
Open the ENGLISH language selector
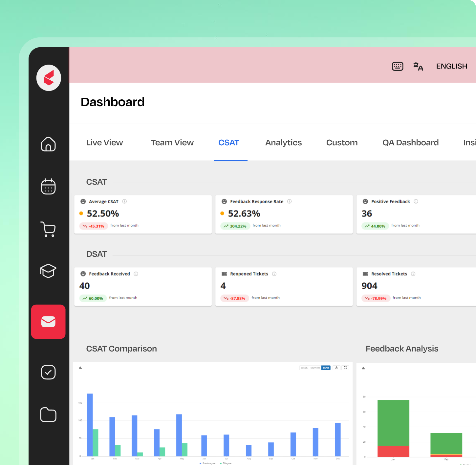point(451,66)
